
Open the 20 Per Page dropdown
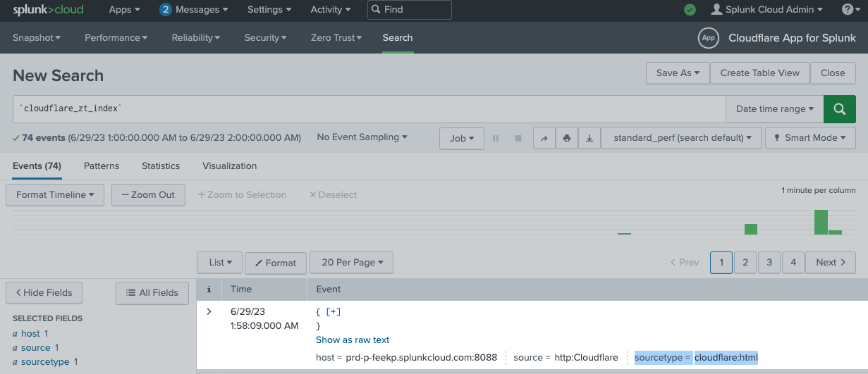pyautogui.click(x=351, y=263)
